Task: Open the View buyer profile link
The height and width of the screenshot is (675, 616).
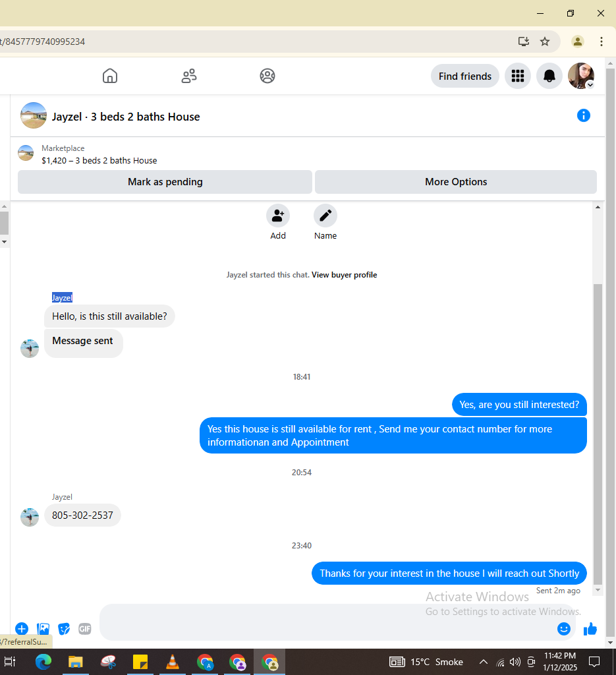Action: click(x=344, y=275)
